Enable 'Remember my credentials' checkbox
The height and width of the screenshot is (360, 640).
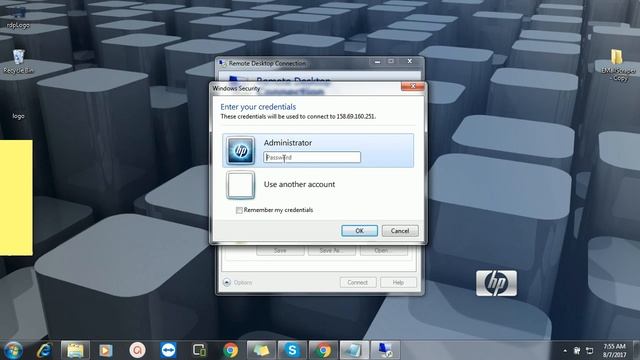(239, 210)
